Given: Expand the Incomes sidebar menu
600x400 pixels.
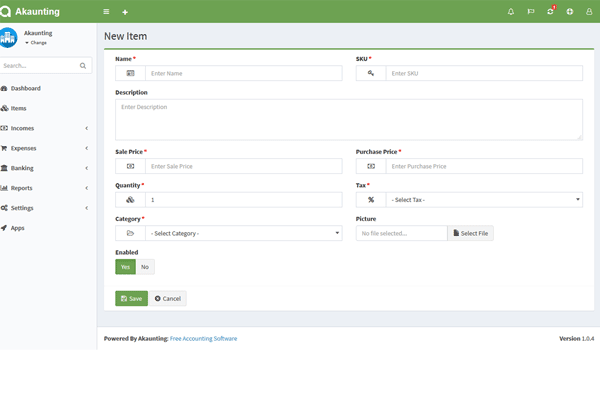Looking at the screenshot, I should coord(45,128).
